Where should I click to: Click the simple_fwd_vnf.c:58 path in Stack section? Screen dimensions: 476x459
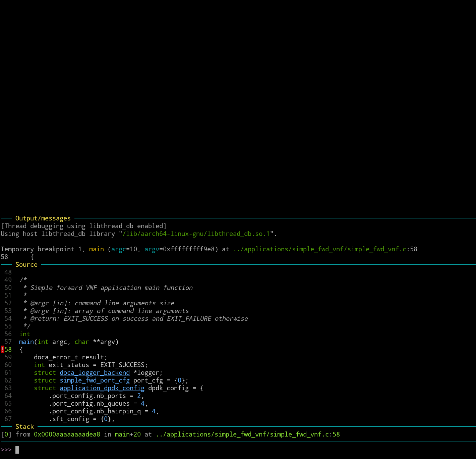point(248,435)
